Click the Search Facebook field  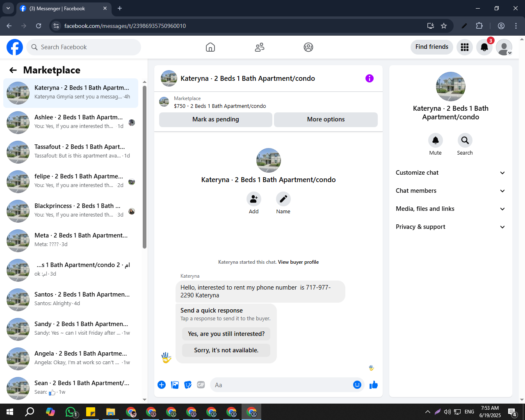pyautogui.click(x=84, y=47)
